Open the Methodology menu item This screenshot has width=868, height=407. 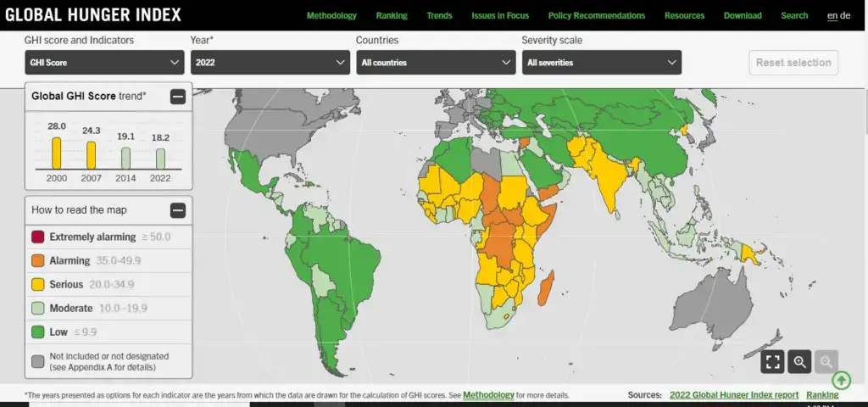click(331, 15)
